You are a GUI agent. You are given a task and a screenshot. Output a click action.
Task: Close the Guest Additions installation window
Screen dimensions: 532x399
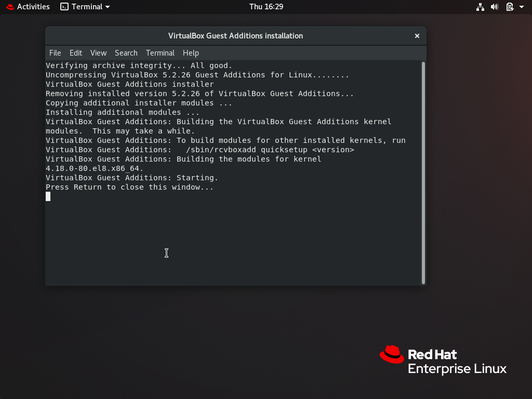pos(417,36)
